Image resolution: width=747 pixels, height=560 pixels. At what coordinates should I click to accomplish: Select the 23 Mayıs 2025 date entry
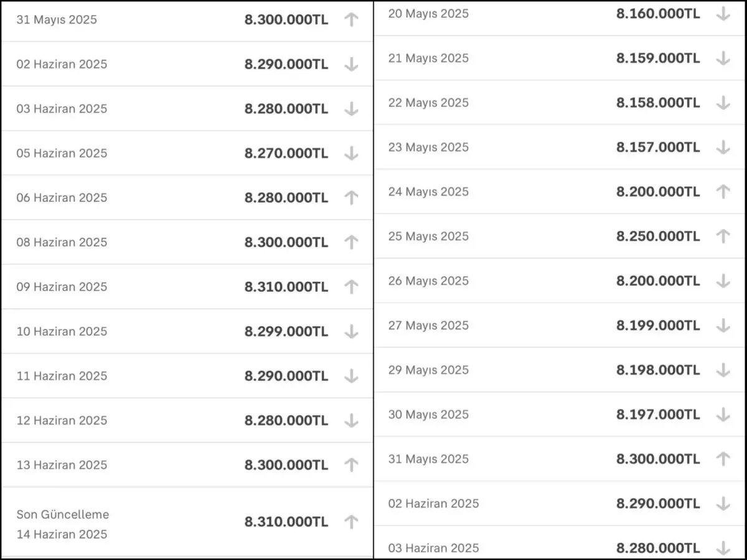point(428,147)
